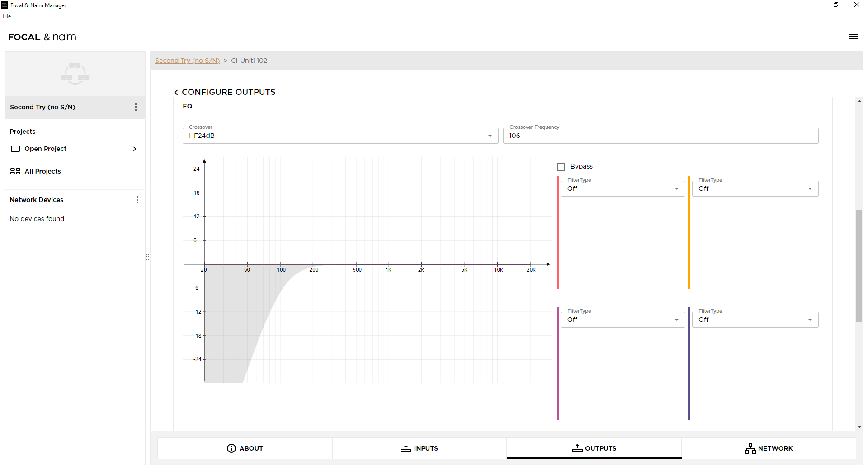This screenshot has width=868, height=470.
Task: Open the Crossover HF24dB dropdown
Action: point(340,136)
